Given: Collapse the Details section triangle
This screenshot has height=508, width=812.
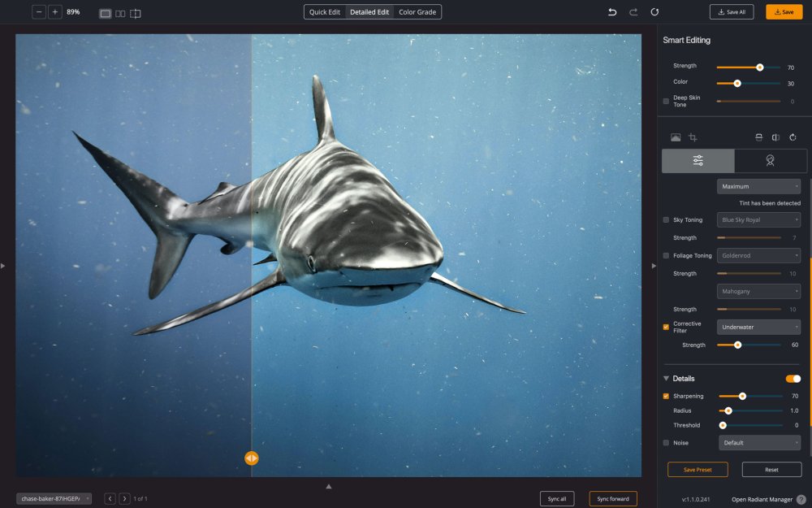Looking at the screenshot, I should [x=667, y=379].
